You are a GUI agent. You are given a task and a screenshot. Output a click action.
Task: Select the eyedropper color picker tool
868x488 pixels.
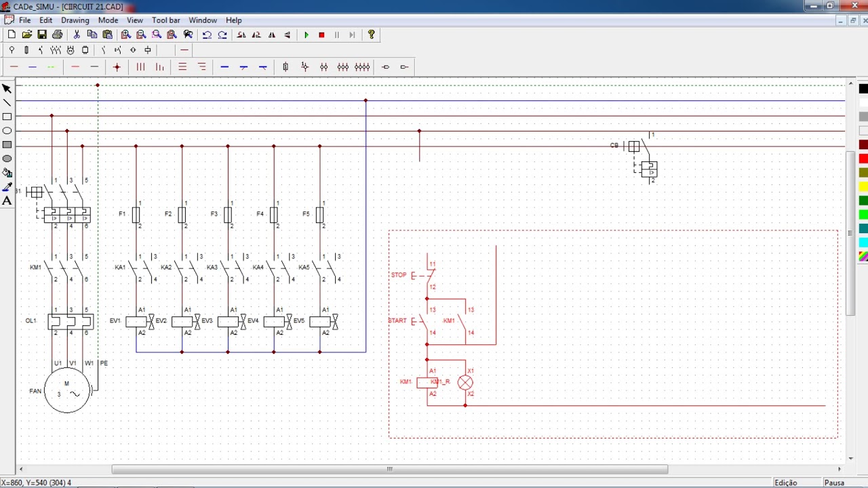click(7, 186)
